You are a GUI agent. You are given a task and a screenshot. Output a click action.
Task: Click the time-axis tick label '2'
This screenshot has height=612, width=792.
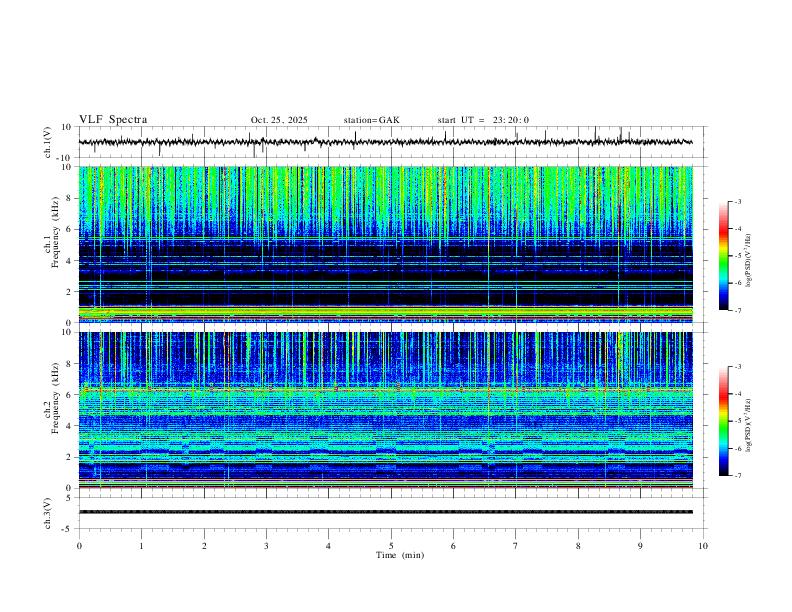pos(204,546)
